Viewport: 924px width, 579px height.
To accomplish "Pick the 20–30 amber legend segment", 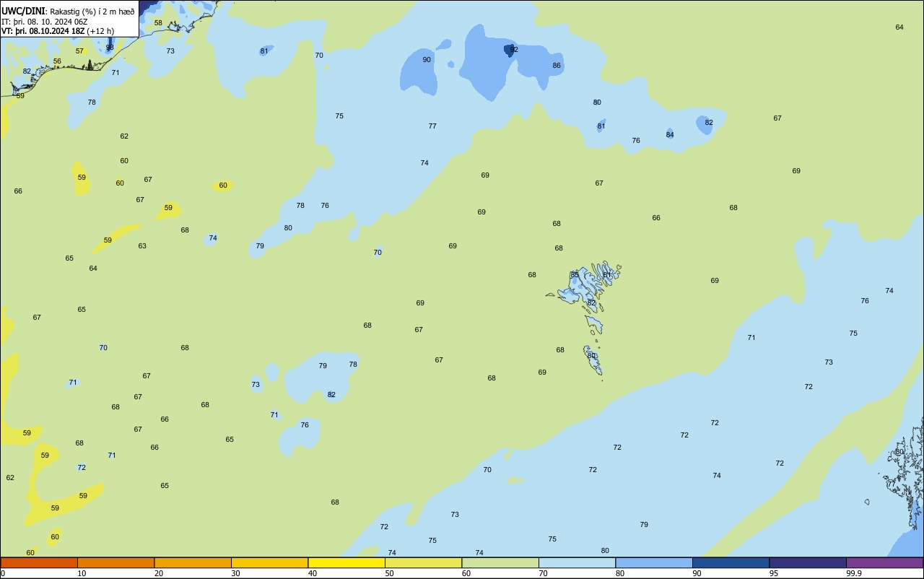I will [x=193, y=562].
